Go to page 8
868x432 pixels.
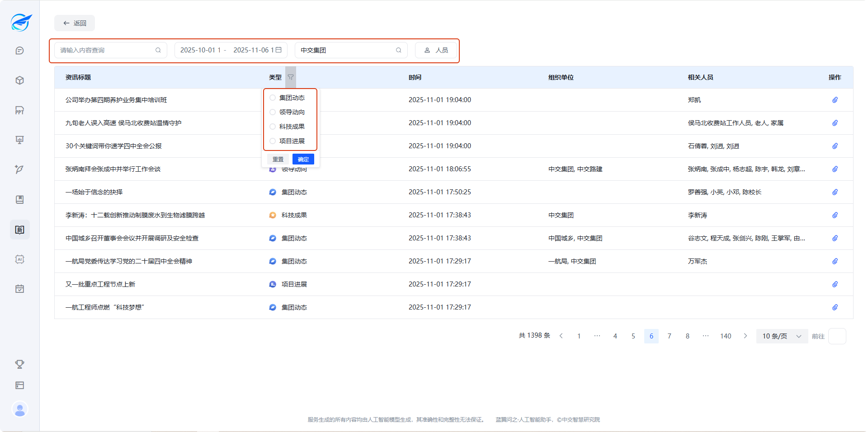[688, 336]
